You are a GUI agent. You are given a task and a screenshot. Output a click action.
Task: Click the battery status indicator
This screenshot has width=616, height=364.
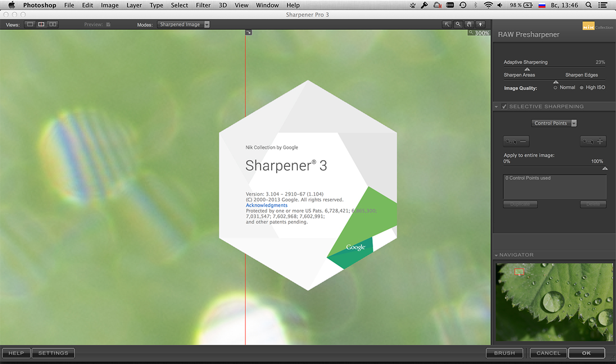coord(522,5)
